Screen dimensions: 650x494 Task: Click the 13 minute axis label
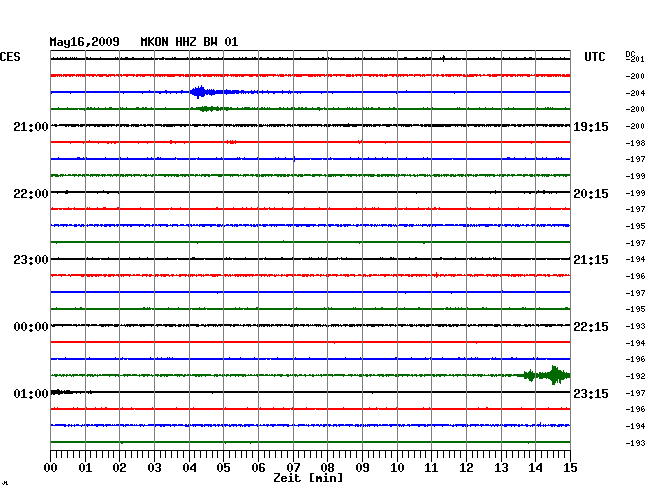coord(501,467)
